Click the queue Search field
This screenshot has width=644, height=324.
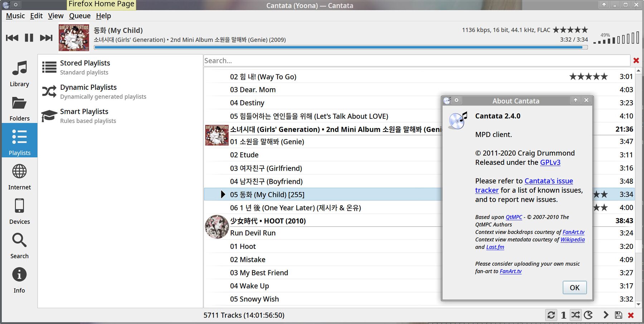[x=416, y=60]
